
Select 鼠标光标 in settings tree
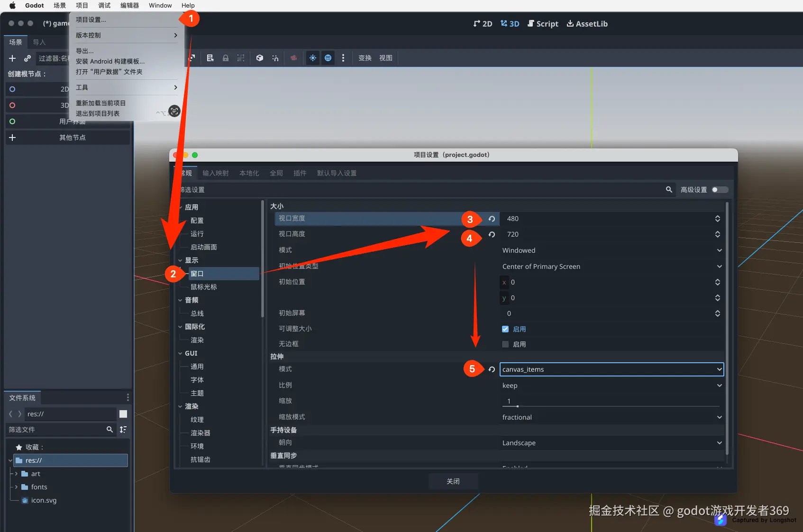pos(204,287)
